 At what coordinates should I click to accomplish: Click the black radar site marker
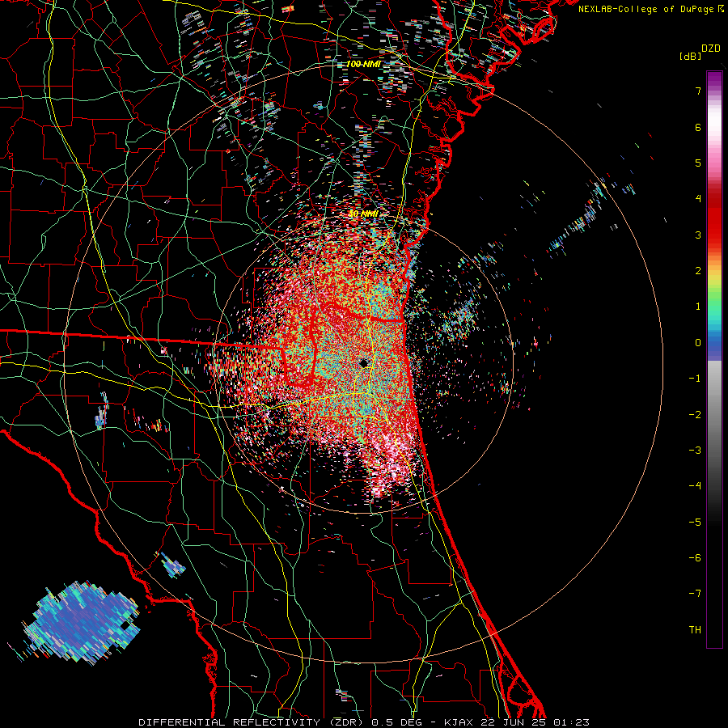[363, 363]
